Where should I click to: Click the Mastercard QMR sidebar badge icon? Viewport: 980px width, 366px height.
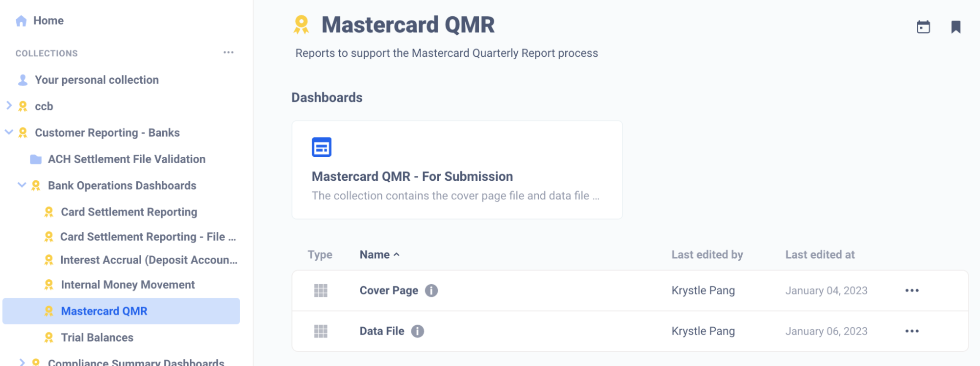(x=49, y=311)
